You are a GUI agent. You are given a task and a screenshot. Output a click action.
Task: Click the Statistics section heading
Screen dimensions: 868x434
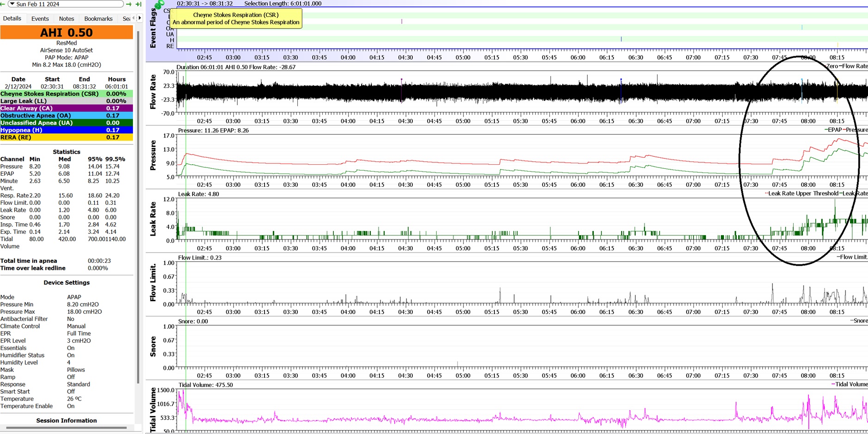pos(66,152)
